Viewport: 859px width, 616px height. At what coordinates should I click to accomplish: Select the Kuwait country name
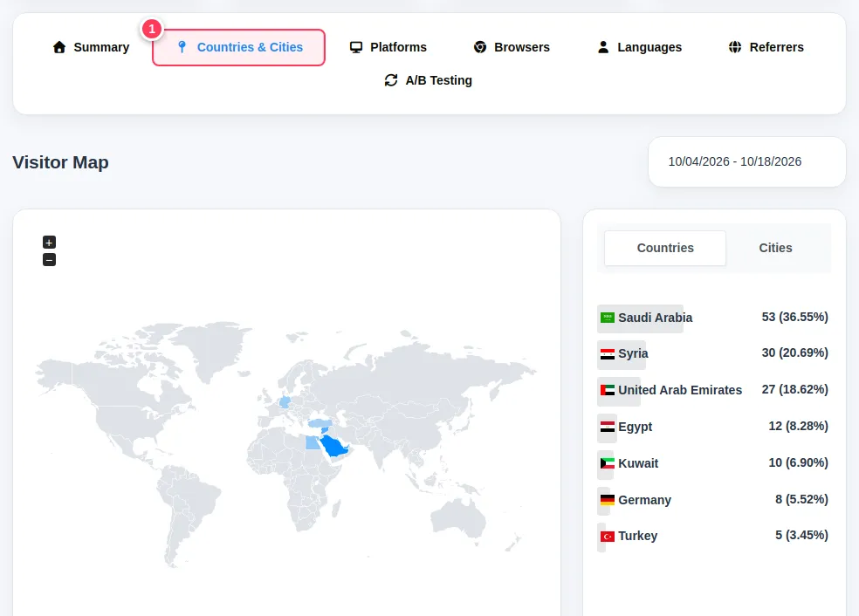(638, 463)
